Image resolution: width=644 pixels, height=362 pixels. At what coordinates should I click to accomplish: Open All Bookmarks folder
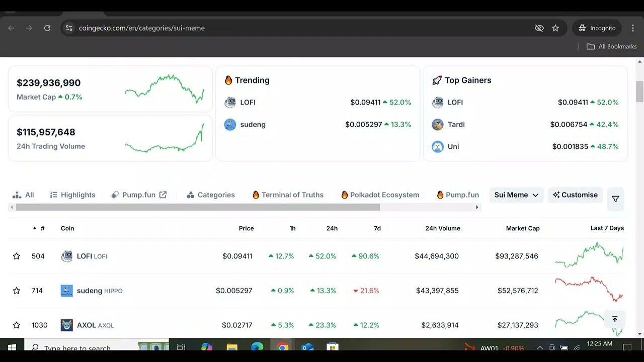(611, 46)
